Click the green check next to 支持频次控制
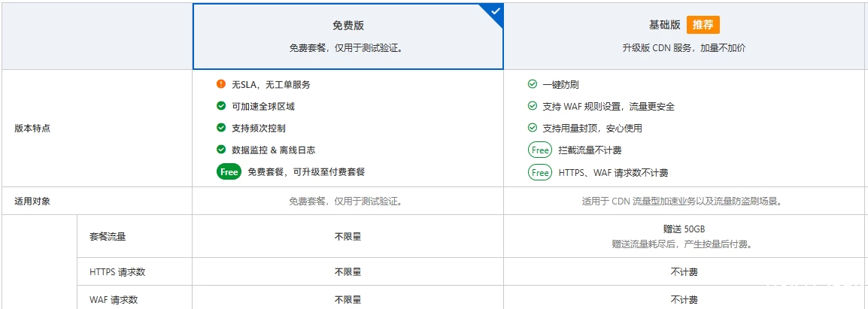 click(221, 128)
